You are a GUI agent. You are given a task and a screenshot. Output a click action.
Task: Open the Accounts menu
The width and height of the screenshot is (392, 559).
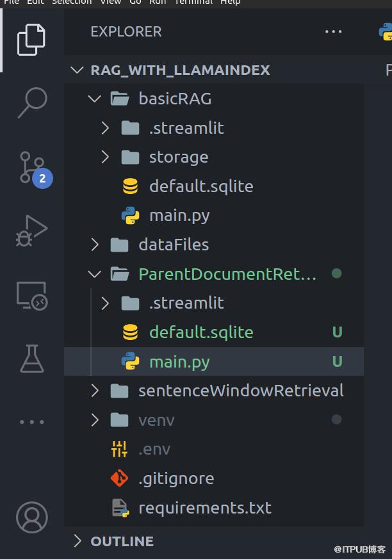pyautogui.click(x=31, y=517)
